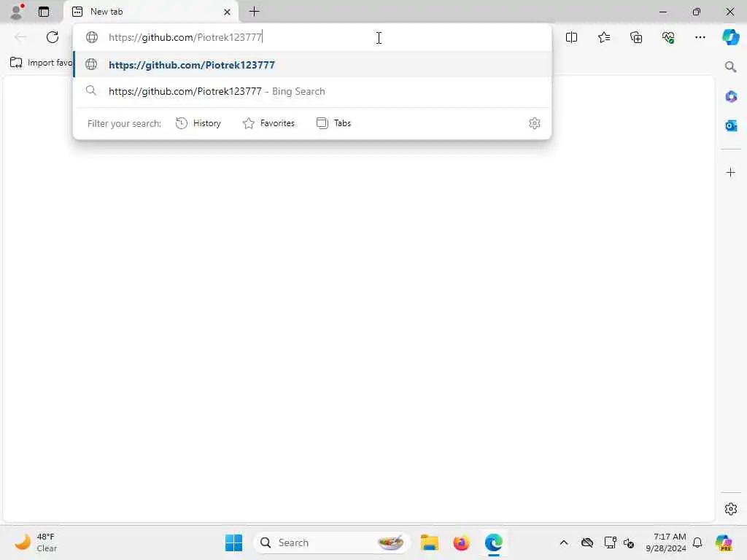Click the cloud sync tray icon
Viewport: 747px width, 560px height.
point(587,542)
